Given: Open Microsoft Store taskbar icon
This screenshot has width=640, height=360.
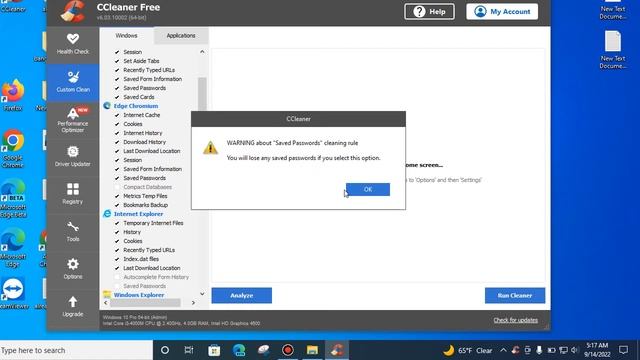Looking at the screenshot, I should [214, 350].
